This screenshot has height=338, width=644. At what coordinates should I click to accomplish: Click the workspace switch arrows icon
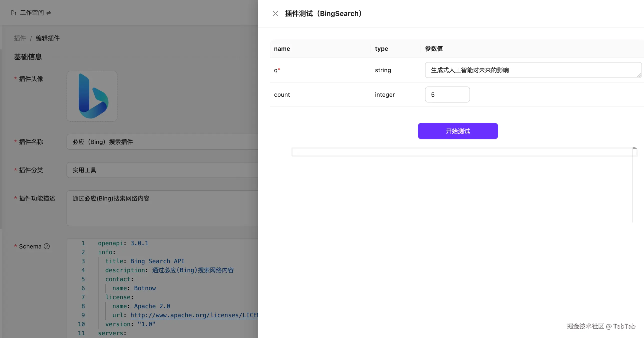point(48,13)
